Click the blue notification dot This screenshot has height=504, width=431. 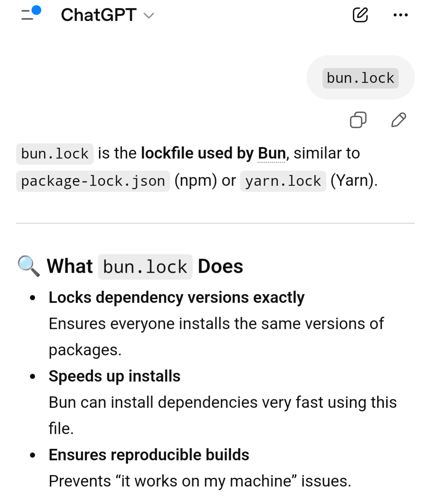click(36, 10)
